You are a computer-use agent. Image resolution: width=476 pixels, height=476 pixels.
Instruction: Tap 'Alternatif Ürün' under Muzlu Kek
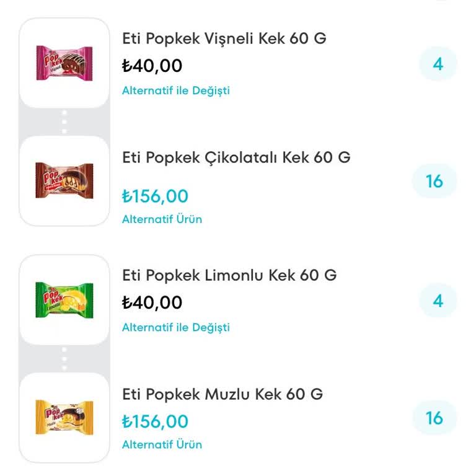click(162, 444)
